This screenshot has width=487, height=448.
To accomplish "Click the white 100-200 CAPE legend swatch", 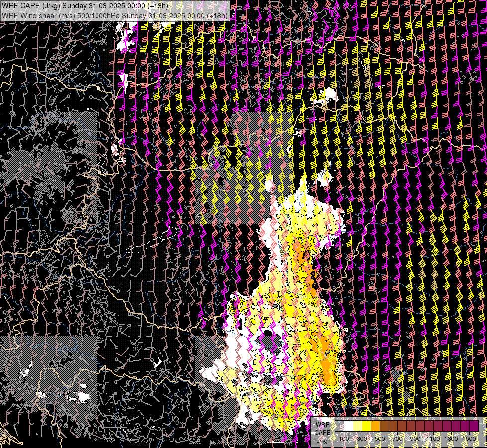I will pos(349,426).
